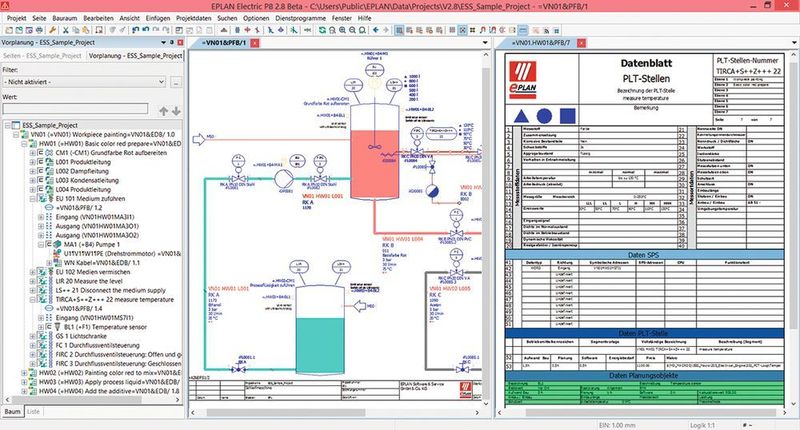Viewport: 800px width, 430px height.
Task: Click the highlighted graphical editor icon right of forward arrow
Action: (399, 31)
